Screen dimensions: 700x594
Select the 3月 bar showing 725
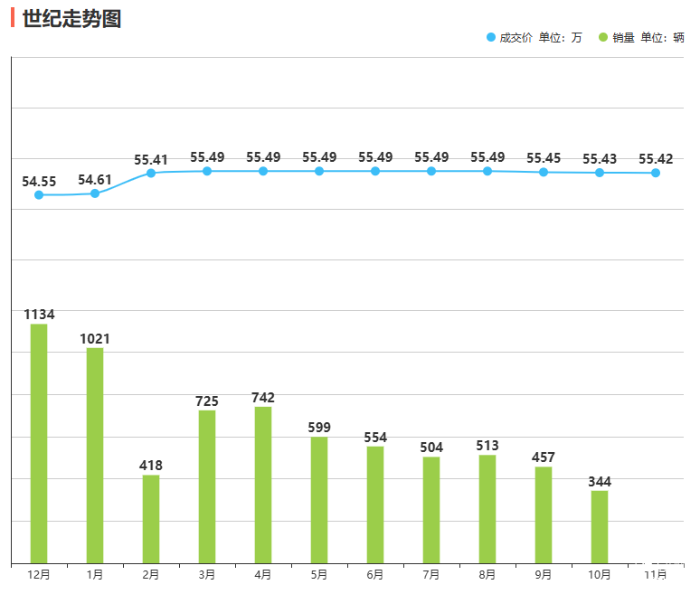pyautogui.click(x=207, y=486)
